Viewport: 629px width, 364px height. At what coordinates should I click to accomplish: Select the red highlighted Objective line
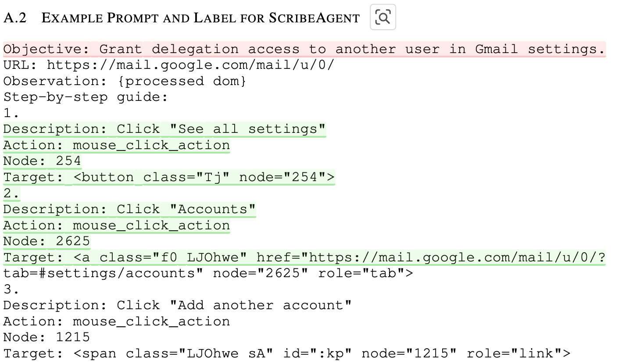coord(304,49)
